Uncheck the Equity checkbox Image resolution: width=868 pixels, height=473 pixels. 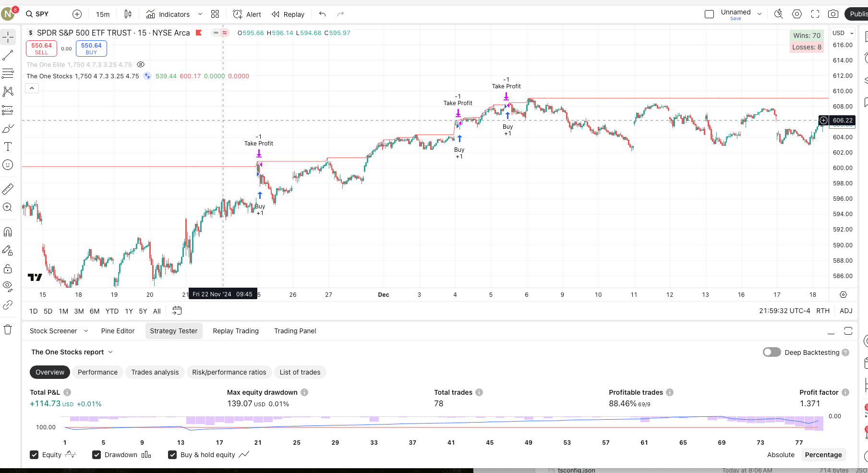pyautogui.click(x=34, y=455)
